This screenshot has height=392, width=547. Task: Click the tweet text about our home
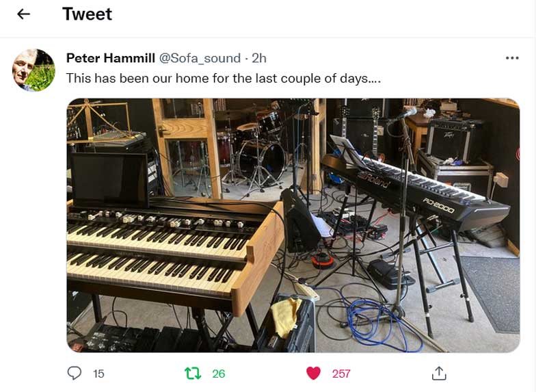click(223, 78)
